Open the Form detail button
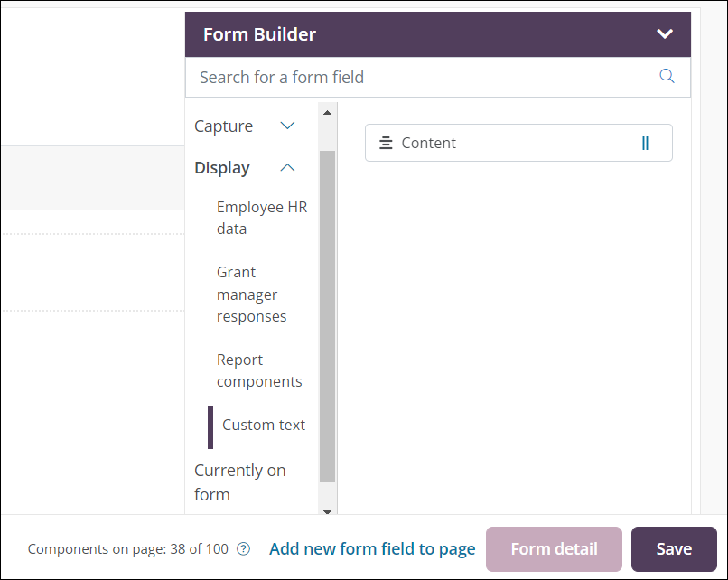This screenshot has height=580, width=728. 554,549
